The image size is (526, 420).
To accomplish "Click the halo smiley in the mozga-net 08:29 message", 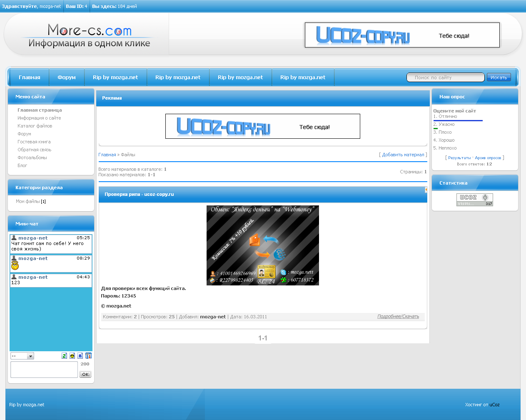I will coord(15,266).
